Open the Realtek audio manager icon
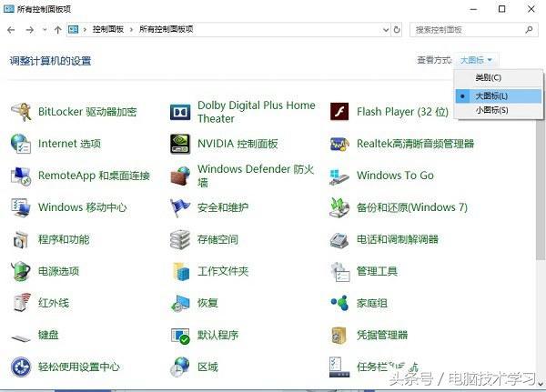Screen dimensions: 546x392 (339, 144)
